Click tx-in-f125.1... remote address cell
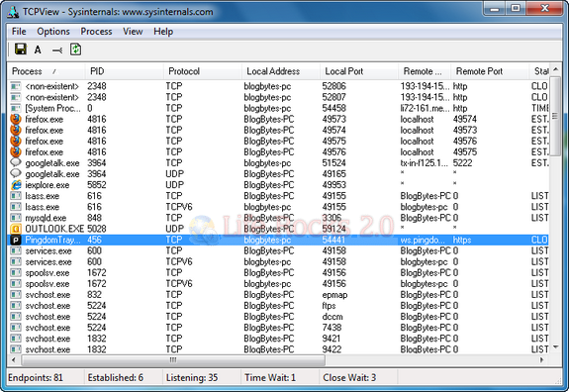 coord(425,163)
